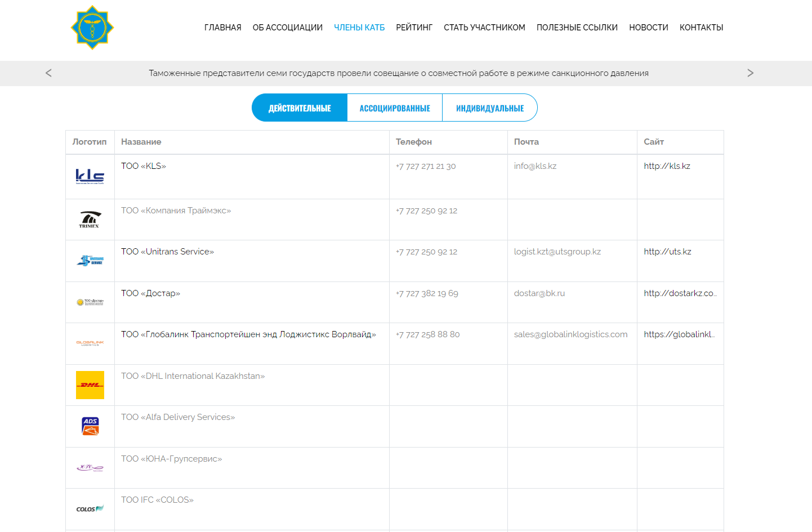Click the Globalink Logistics logo
812x532 pixels.
90,343
